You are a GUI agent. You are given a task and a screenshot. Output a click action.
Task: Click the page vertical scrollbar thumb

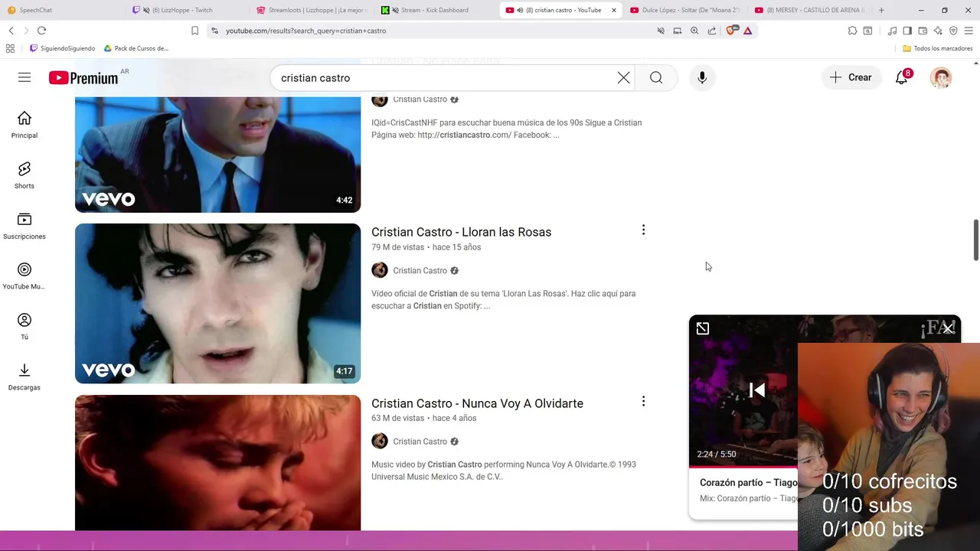(976, 240)
